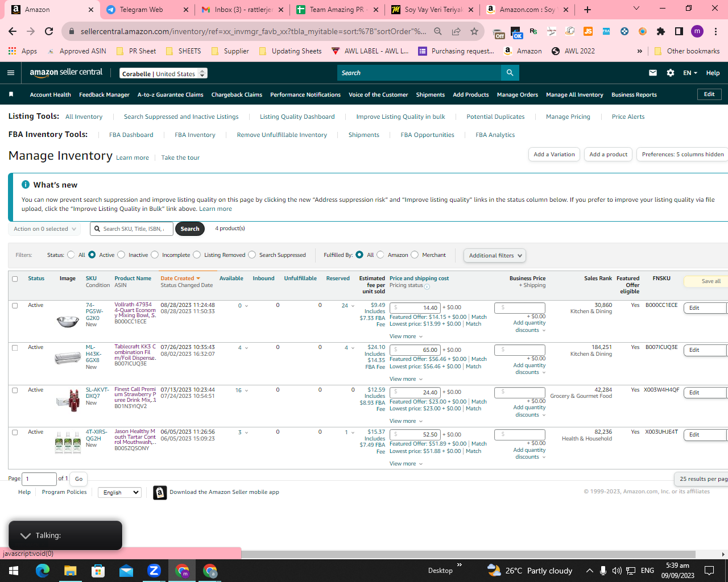Click the page number field showing 1
Viewport: 728px width, 582px height.
[39, 479]
